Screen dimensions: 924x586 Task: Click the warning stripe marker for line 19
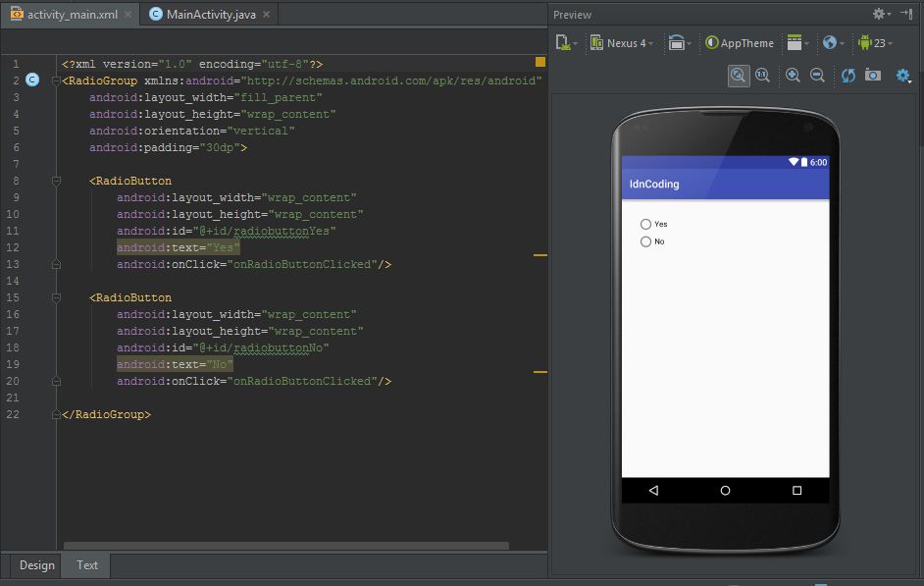click(x=540, y=372)
